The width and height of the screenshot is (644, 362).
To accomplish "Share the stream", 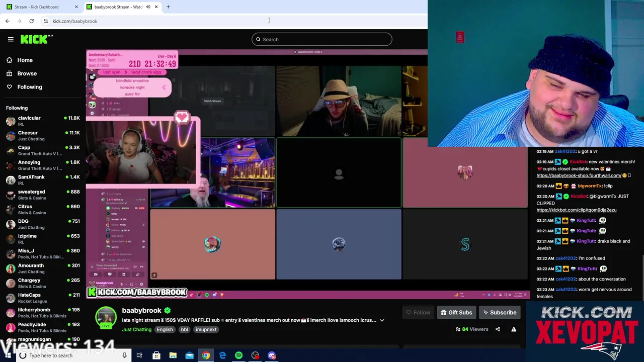I will (x=498, y=329).
